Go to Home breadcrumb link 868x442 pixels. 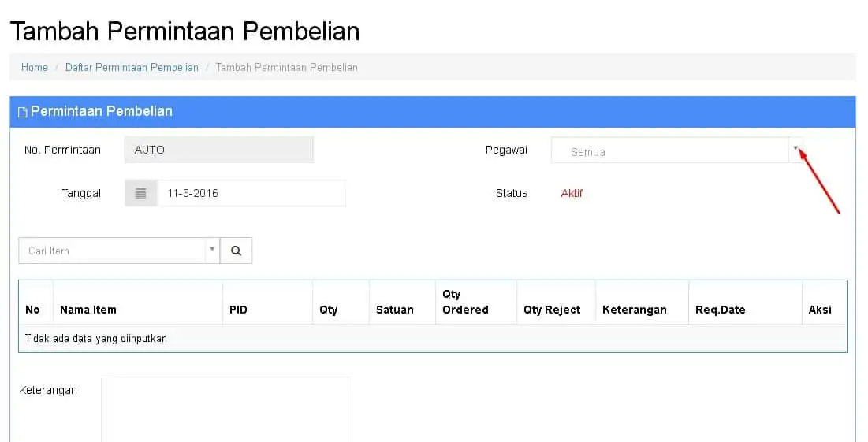coord(35,68)
